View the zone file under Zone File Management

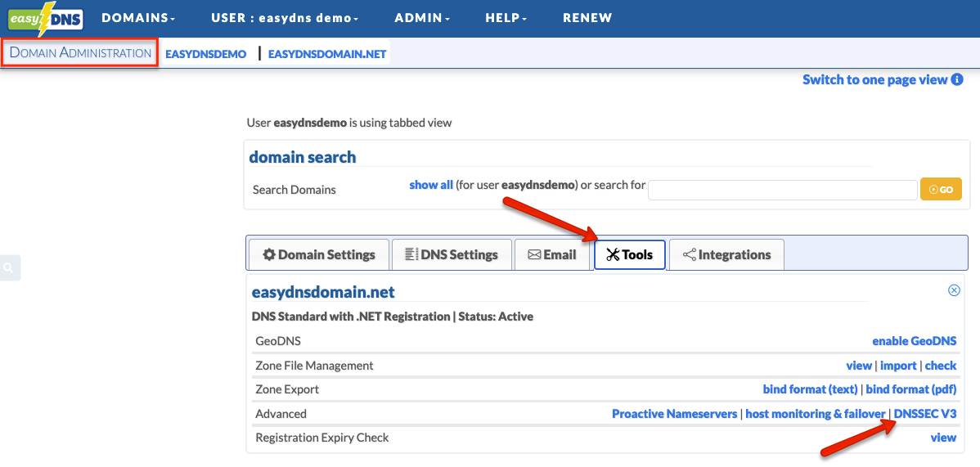click(x=859, y=365)
